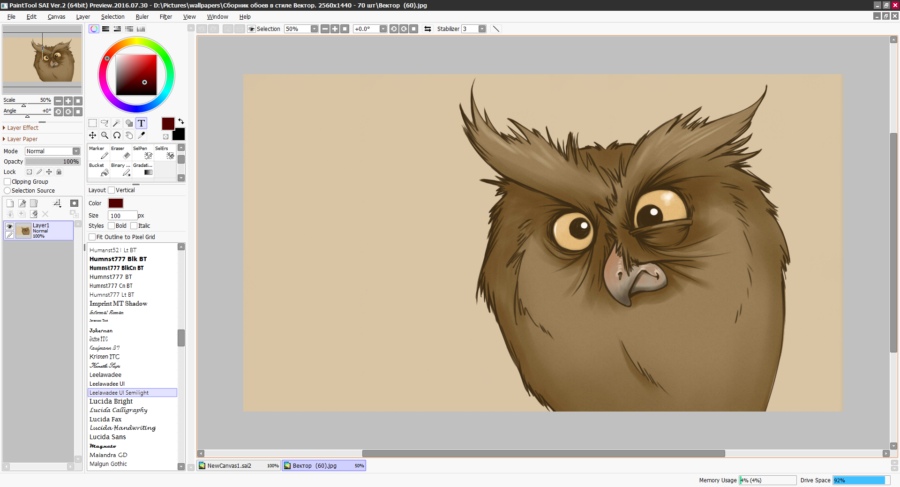Viewport: 900px width, 487px height.
Task: Click the text Color swatch
Action: click(116, 203)
